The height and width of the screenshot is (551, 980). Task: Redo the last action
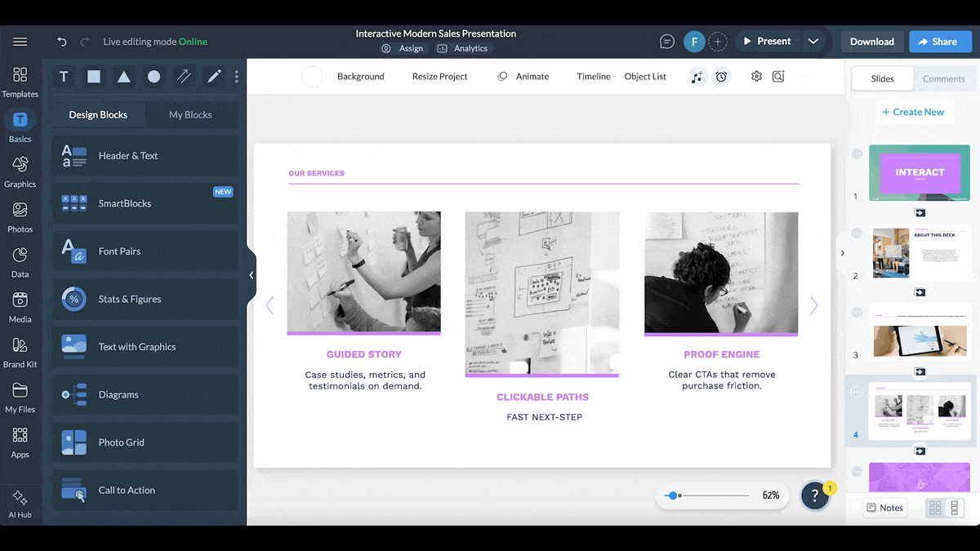pyautogui.click(x=85, y=42)
